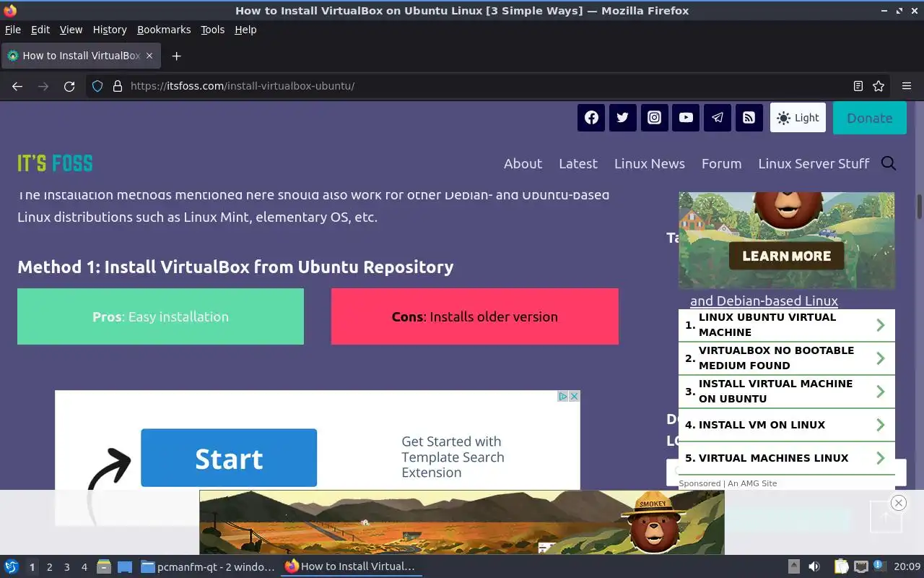Open the site search magnifier icon
The height and width of the screenshot is (578, 924).
pyautogui.click(x=889, y=163)
